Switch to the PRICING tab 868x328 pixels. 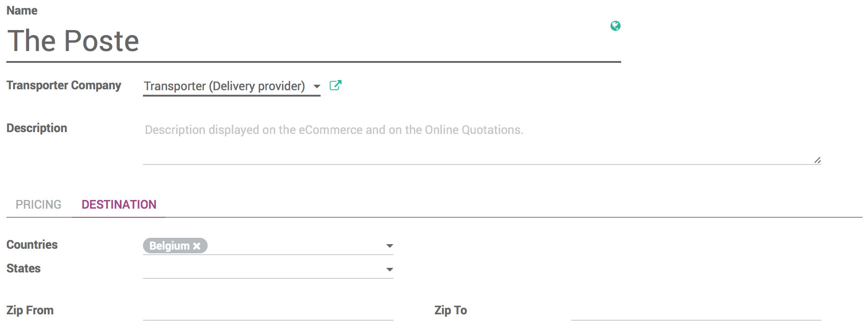pos(38,204)
